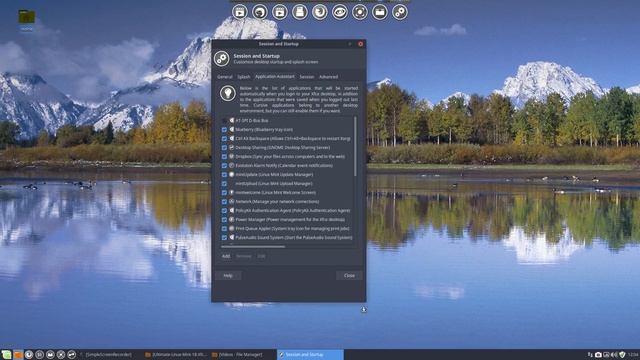Click the Close button in dialog
Screen dimensions: 640x360
point(349,276)
